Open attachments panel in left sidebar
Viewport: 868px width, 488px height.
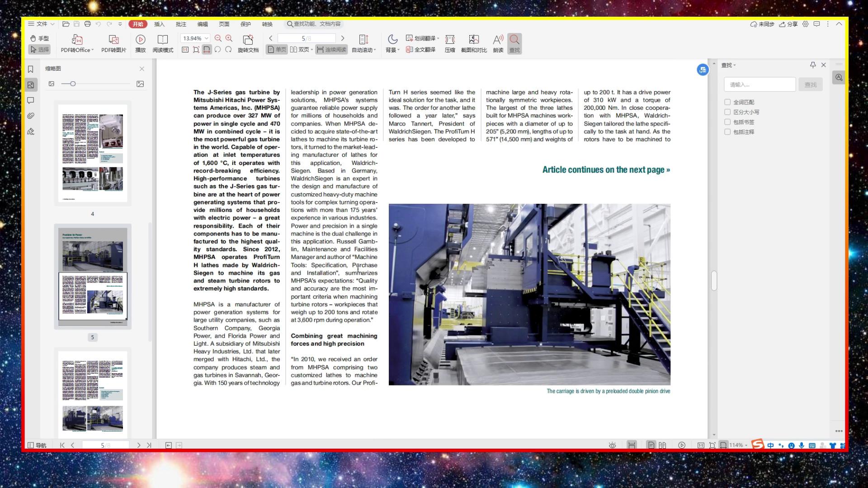[31, 116]
